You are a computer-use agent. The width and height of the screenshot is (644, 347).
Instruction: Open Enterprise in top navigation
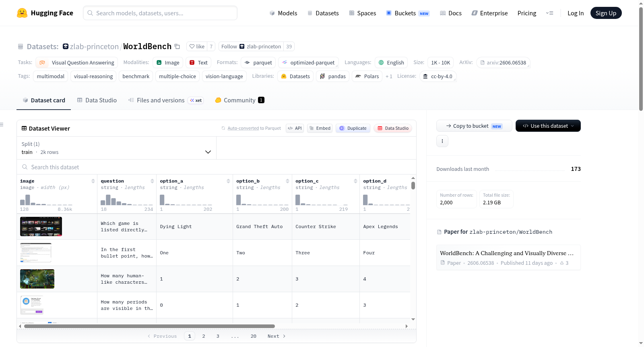point(489,13)
